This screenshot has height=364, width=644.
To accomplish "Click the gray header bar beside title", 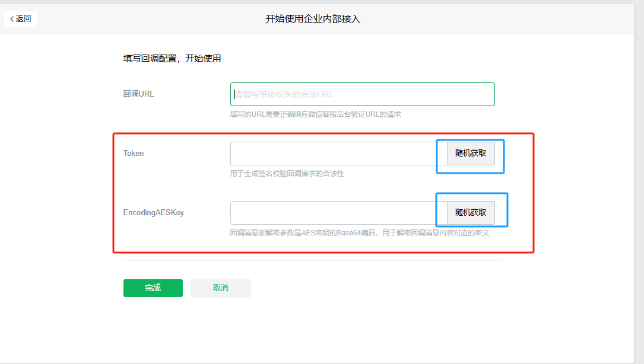I will (x=505, y=19).
